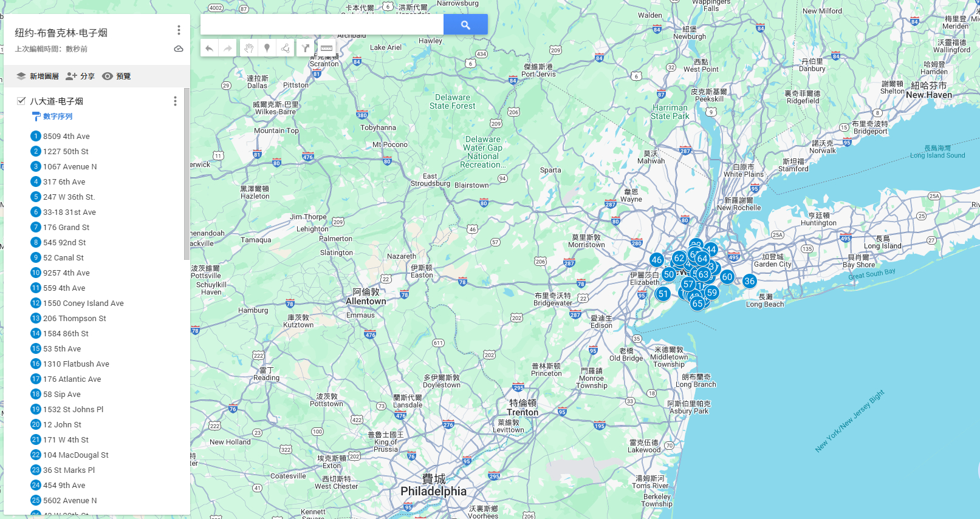Select the ruler measure distance tool

326,49
